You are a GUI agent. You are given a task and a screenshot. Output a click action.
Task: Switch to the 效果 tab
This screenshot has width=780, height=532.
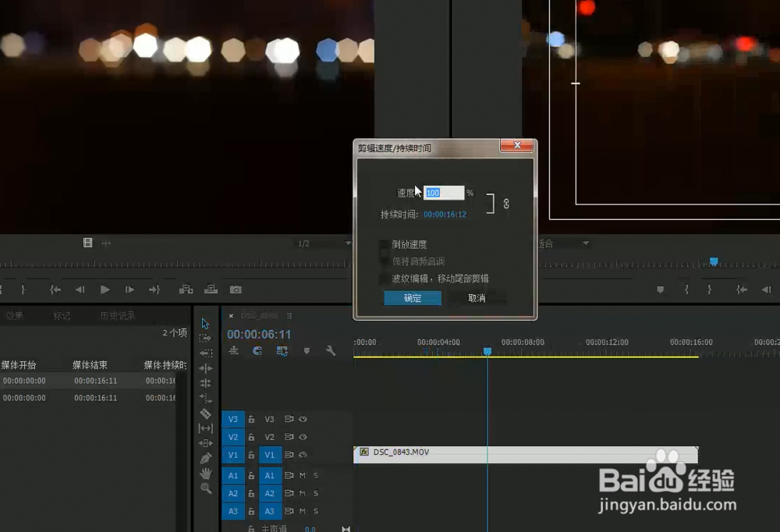(x=14, y=315)
